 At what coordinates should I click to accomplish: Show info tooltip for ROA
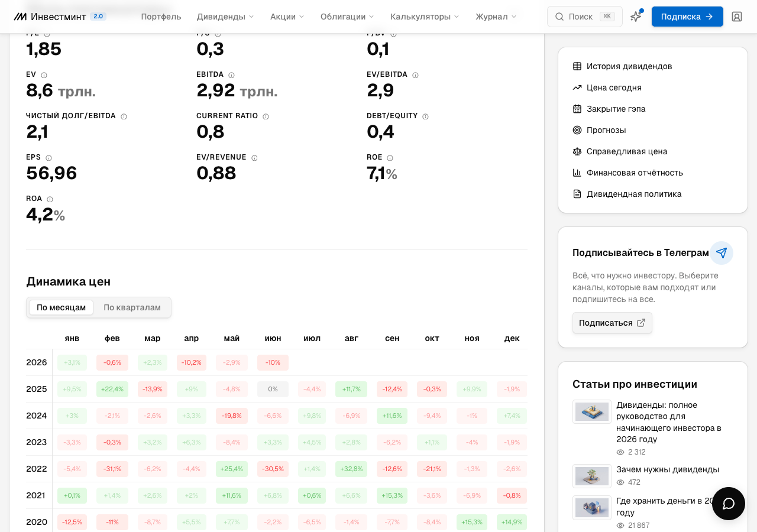coord(50,199)
